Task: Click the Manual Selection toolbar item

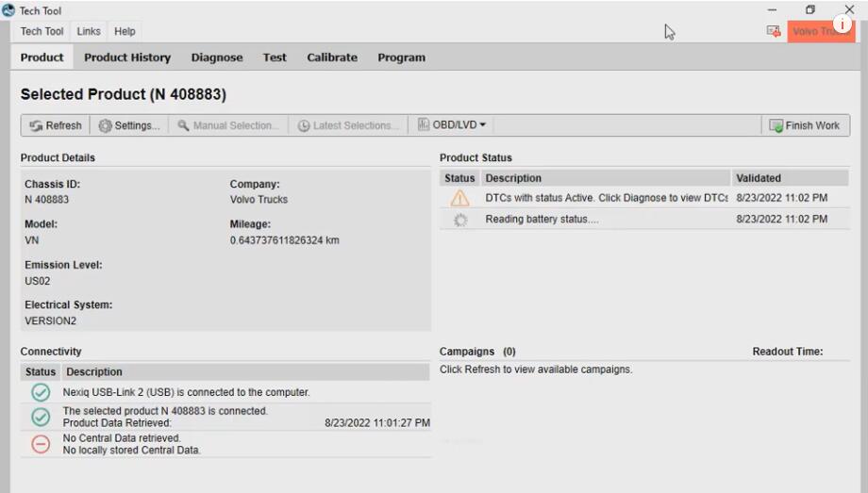Action: point(227,125)
